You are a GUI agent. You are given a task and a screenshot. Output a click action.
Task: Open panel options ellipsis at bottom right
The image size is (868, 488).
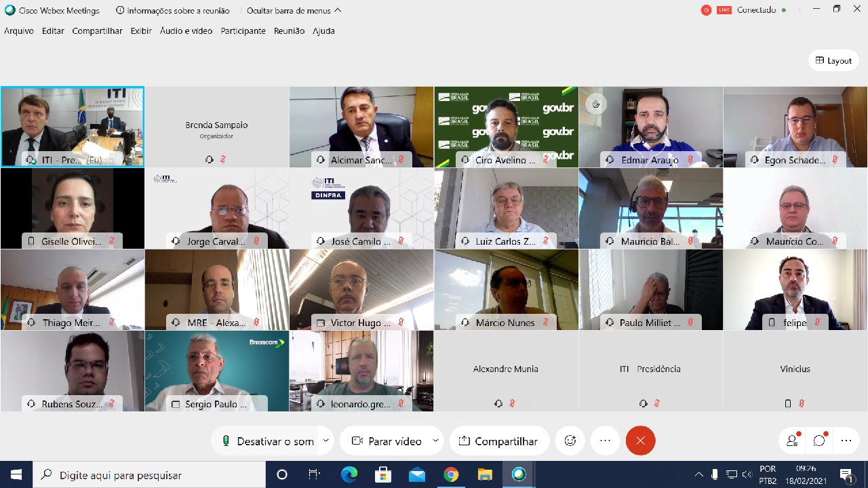pyautogui.click(x=846, y=441)
